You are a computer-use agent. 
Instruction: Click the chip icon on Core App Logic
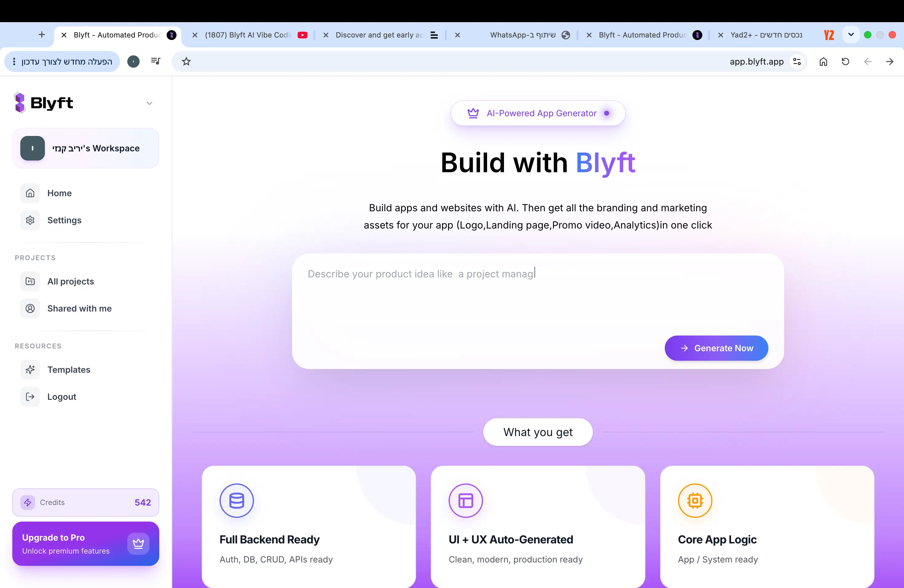click(x=695, y=501)
